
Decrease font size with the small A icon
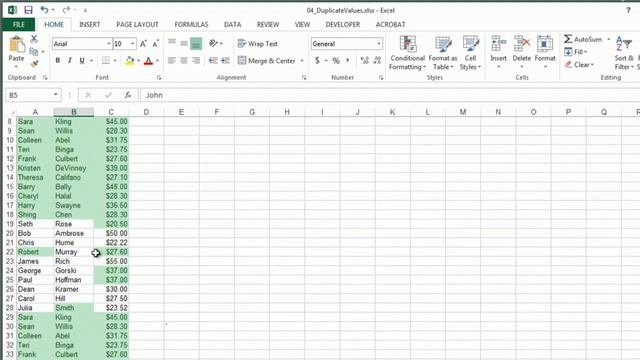coord(156,44)
